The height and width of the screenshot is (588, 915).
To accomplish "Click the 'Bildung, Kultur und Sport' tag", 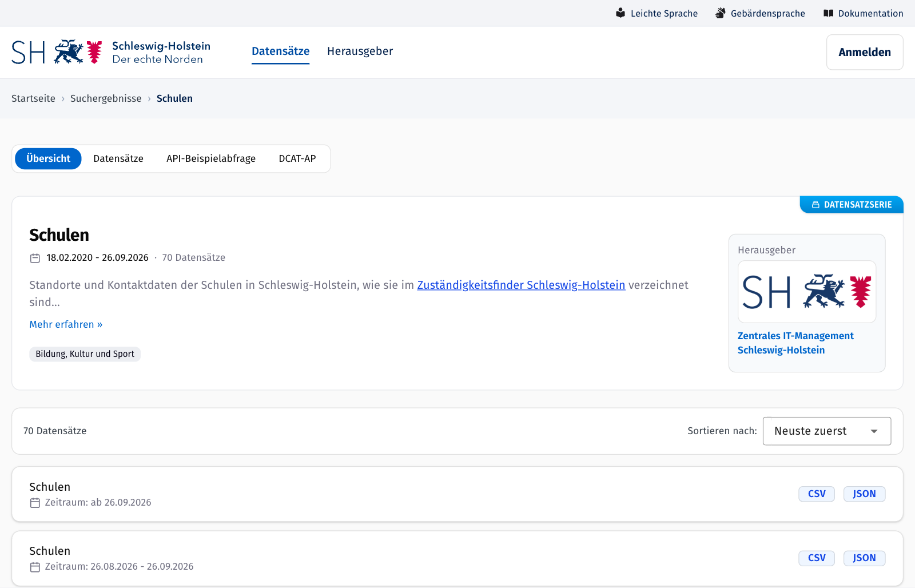I will point(85,354).
